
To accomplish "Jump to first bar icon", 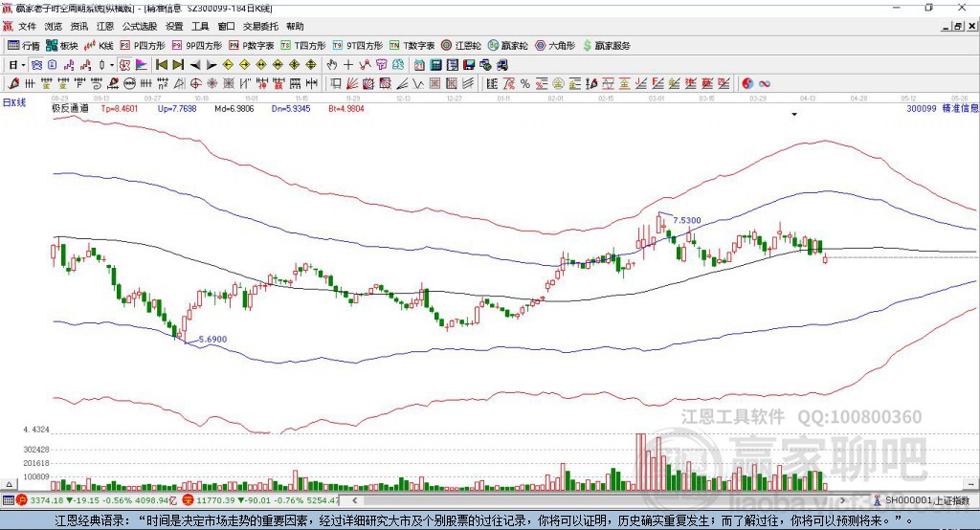I will coord(161,65).
